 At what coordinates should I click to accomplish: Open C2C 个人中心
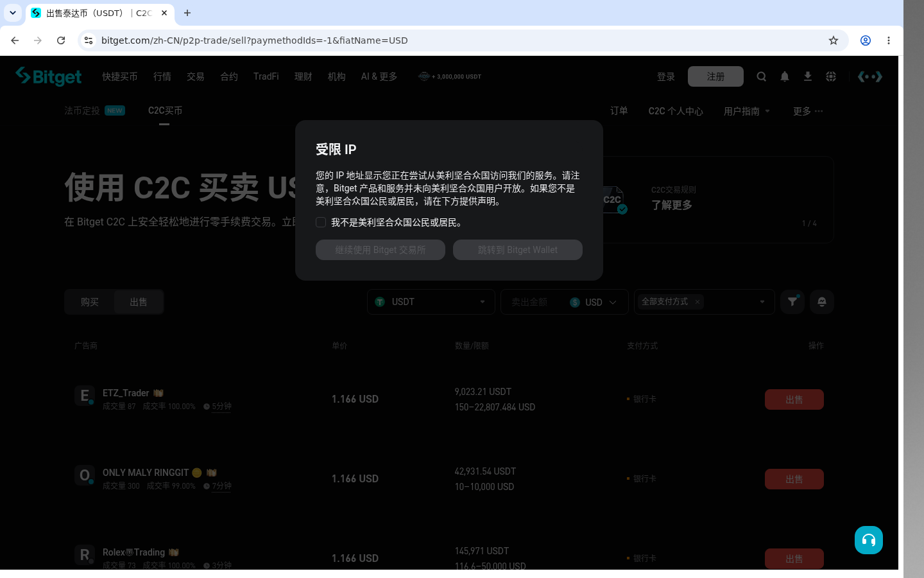tap(676, 111)
